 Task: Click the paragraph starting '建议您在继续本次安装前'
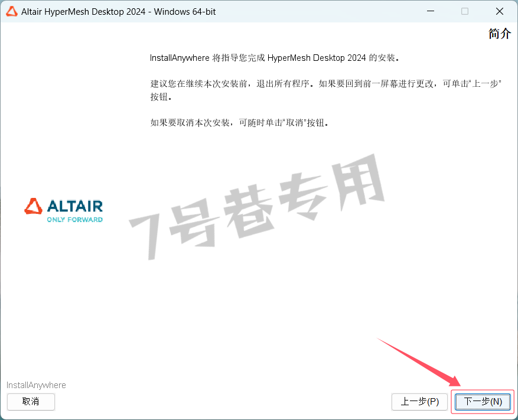(325, 90)
